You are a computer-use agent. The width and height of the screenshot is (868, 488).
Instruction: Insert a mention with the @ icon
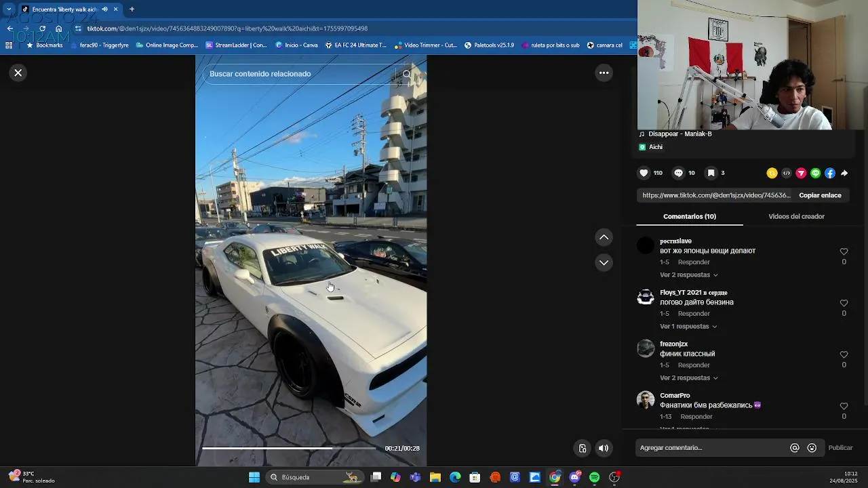[795, 447]
